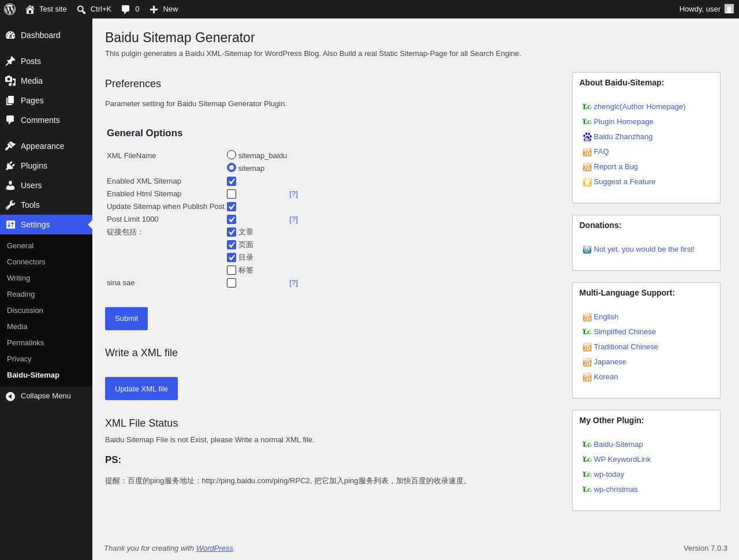This screenshot has height=560, width=739.
Task: Toggle the Post Limit 1000 checkbox
Action: click(x=232, y=219)
